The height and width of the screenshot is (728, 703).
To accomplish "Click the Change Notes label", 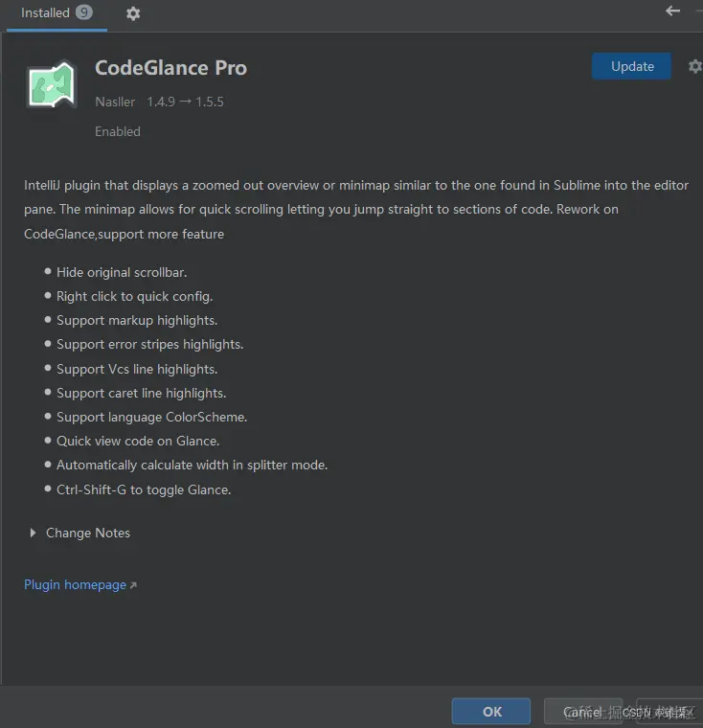I will tap(88, 533).
